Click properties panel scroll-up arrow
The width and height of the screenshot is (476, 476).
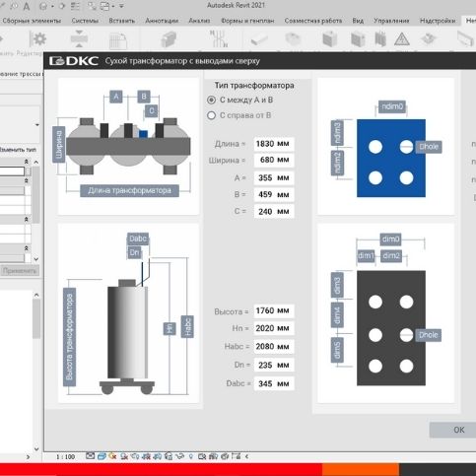coord(36,162)
